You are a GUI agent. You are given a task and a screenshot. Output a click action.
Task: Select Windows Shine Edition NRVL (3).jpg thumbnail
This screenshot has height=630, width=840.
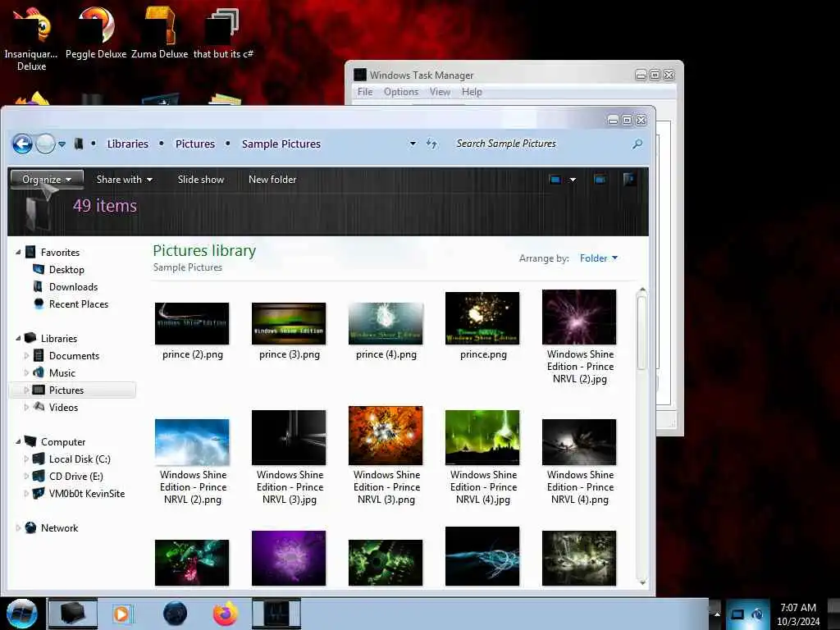[289, 437]
